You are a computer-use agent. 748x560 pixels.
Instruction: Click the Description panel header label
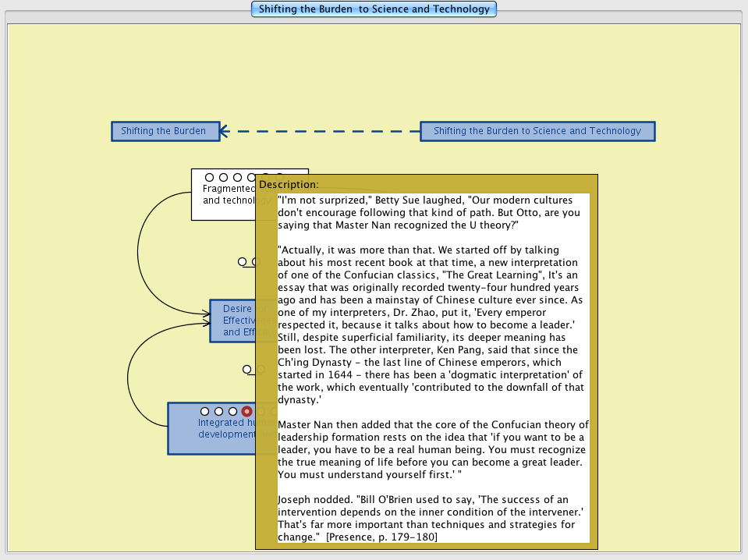[x=289, y=185]
